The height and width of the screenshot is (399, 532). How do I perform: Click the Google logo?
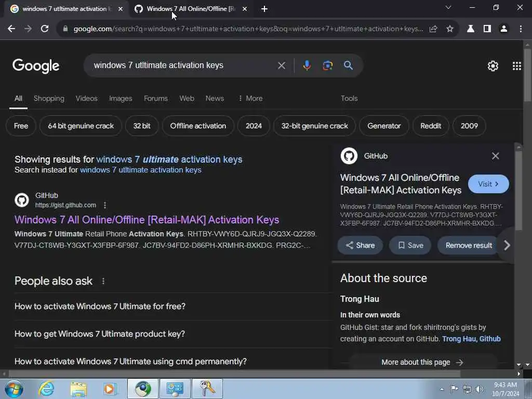(x=36, y=66)
